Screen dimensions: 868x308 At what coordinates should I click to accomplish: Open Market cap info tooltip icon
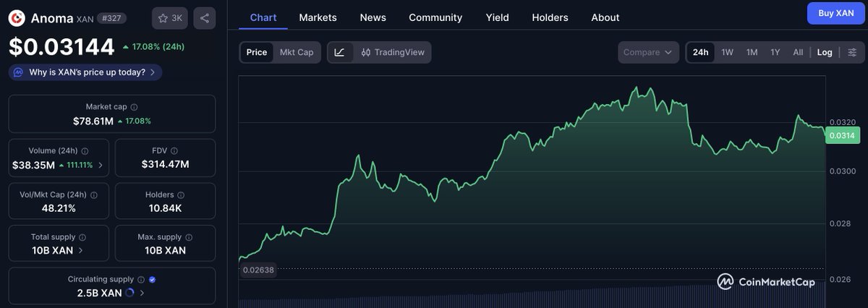coord(134,107)
